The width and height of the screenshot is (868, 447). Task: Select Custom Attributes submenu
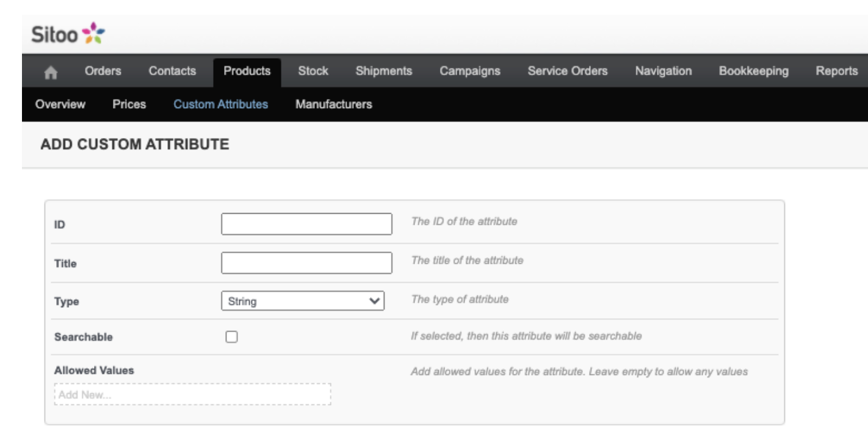tap(220, 104)
